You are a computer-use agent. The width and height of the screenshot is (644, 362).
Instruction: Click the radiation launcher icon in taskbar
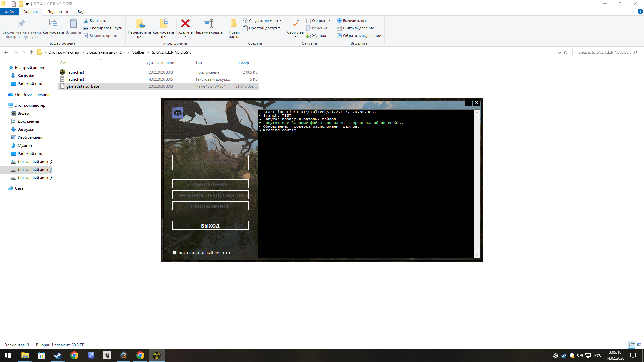click(157, 355)
